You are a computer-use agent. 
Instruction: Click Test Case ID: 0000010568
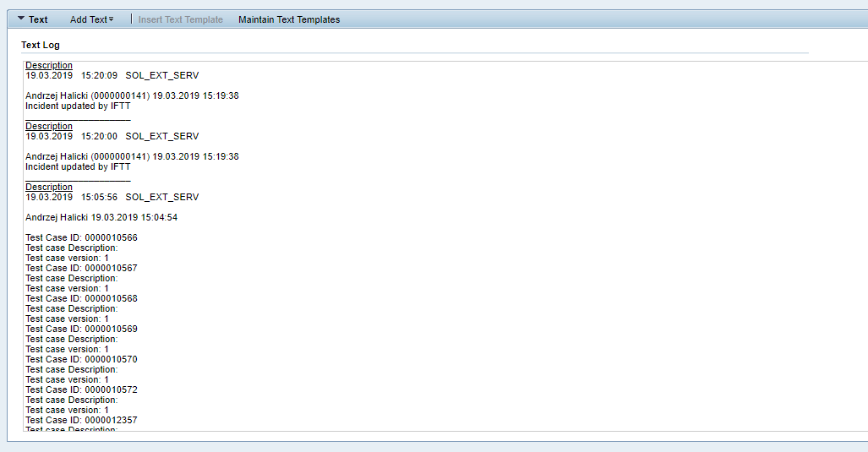81,299
